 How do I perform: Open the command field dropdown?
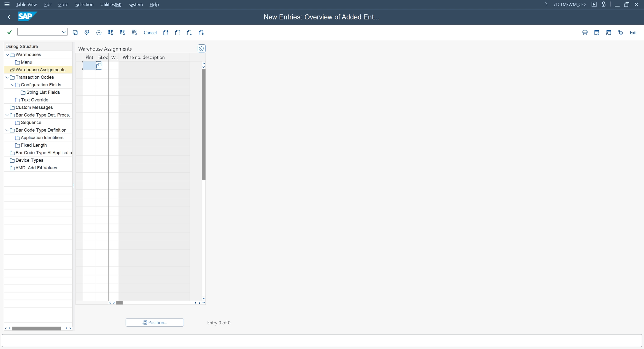pyautogui.click(x=64, y=32)
